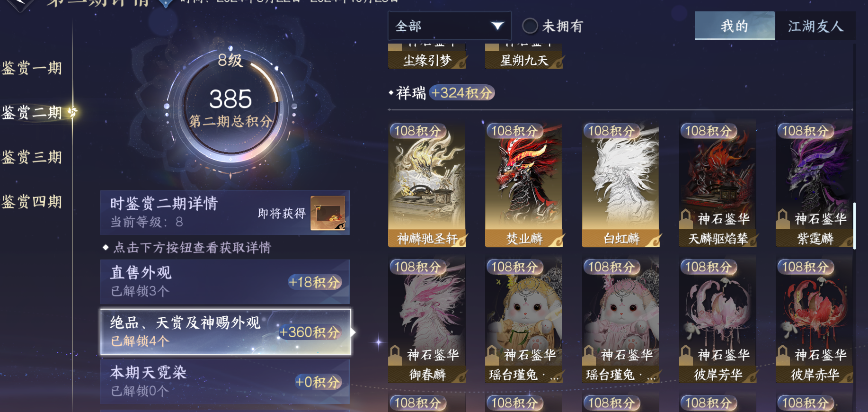Viewport: 868px width, 412px height.
Task: Select the 我的 tab
Action: coord(735,26)
